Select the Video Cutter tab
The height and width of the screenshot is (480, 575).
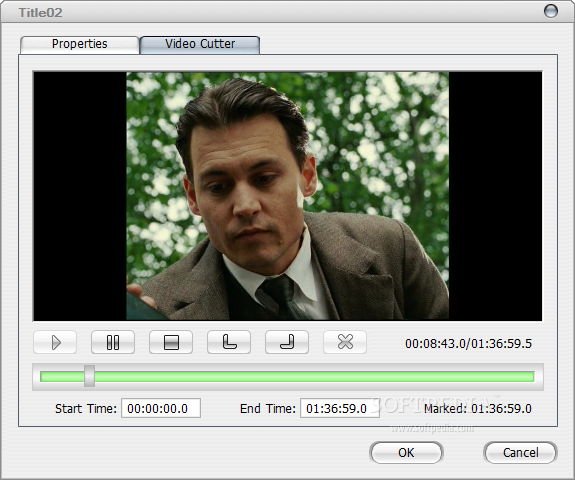[200, 44]
